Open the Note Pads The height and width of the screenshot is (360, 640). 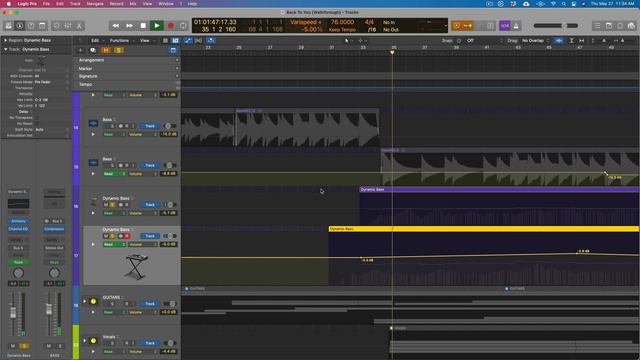pyautogui.click(x=609, y=26)
